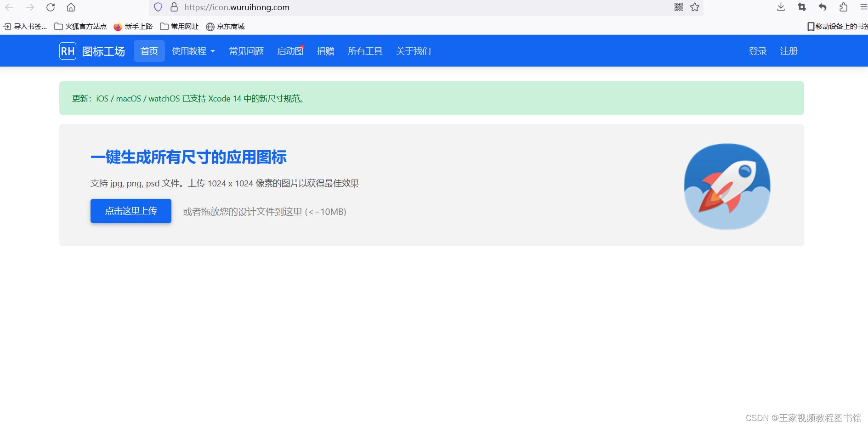Open the Downloads icon in toolbar

780,7
